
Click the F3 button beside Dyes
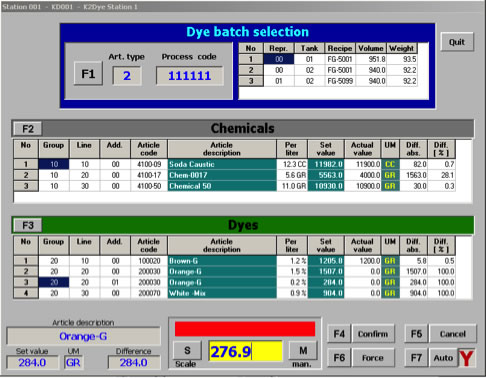(28, 225)
